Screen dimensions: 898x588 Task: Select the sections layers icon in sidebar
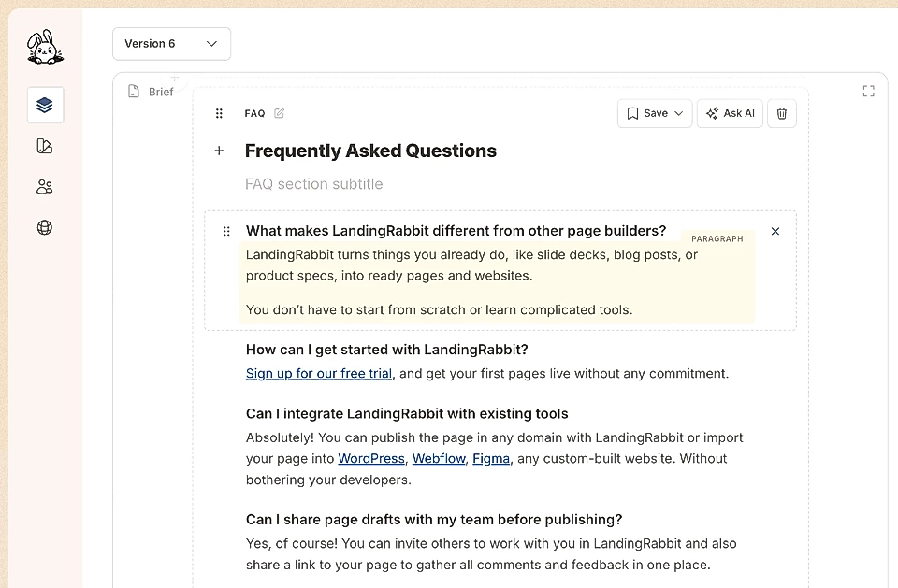pyautogui.click(x=44, y=105)
